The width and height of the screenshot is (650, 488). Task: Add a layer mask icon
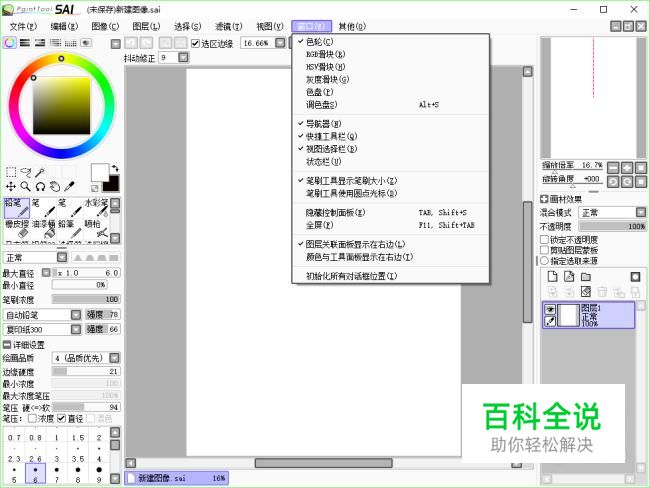(635, 277)
